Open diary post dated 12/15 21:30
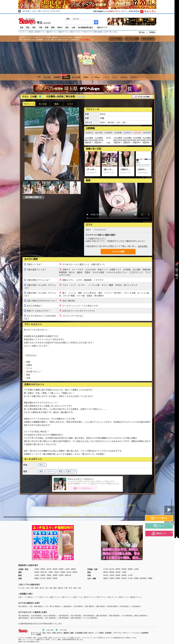 (x=109, y=164)
